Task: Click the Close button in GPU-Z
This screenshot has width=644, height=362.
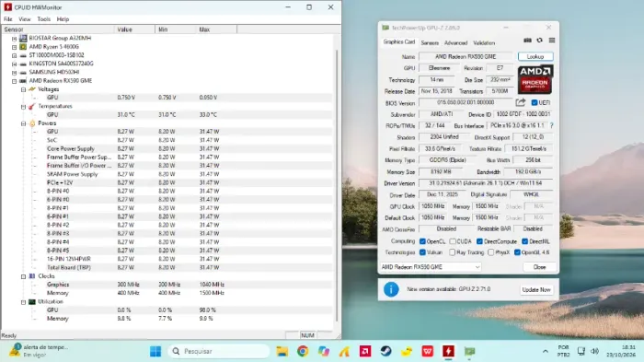Action: (539, 267)
